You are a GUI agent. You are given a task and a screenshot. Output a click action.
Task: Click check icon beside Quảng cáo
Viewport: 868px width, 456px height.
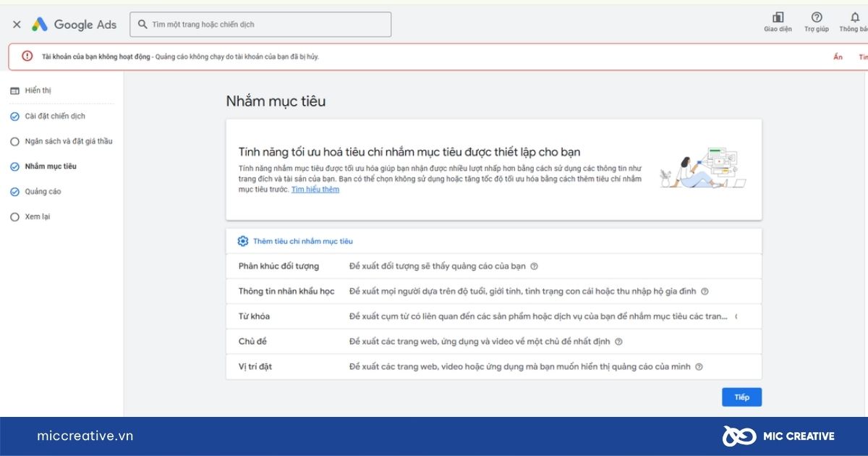tap(14, 192)
